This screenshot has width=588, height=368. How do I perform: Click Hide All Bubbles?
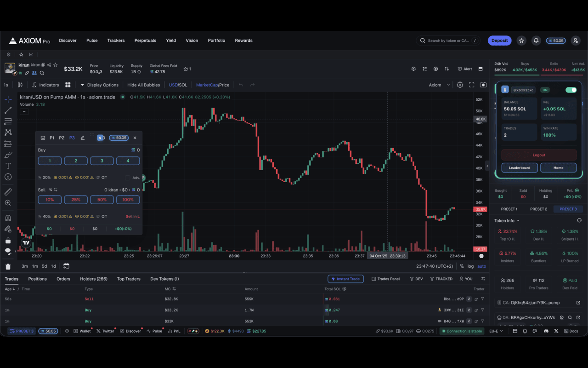[x=144, y=85]
